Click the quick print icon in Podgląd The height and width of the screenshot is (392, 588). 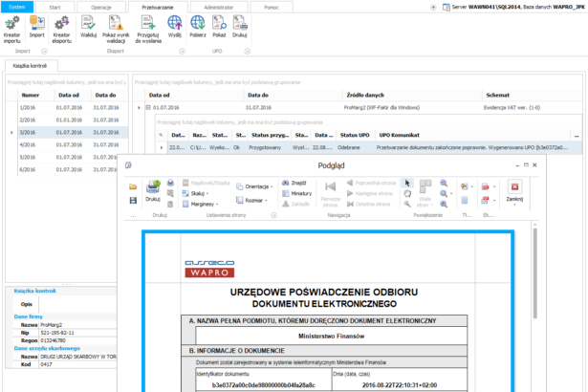tap(170, 183)
